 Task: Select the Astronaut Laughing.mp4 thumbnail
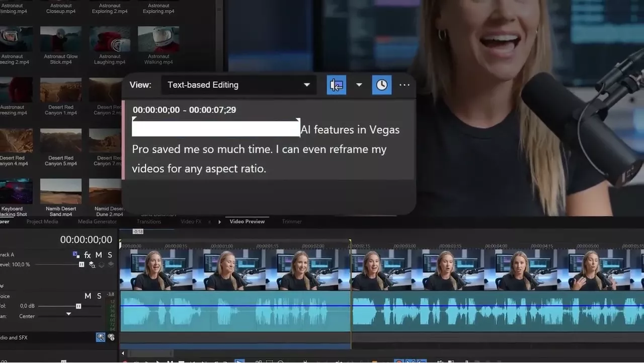click(110, 39)
